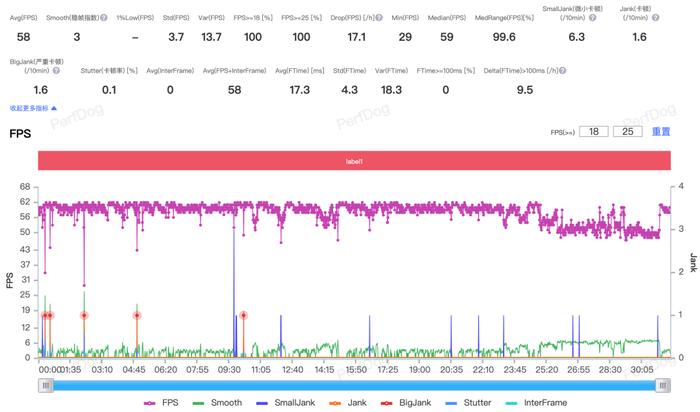
Task: Click help icon next to 1%Low(FPS)
Action: [x=160, y=18]
